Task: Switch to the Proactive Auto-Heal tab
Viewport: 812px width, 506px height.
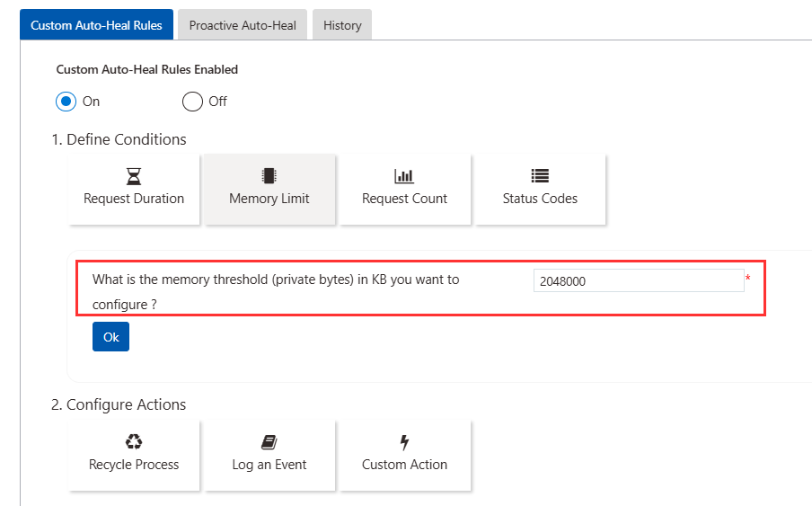Action: tap(243, 25)
